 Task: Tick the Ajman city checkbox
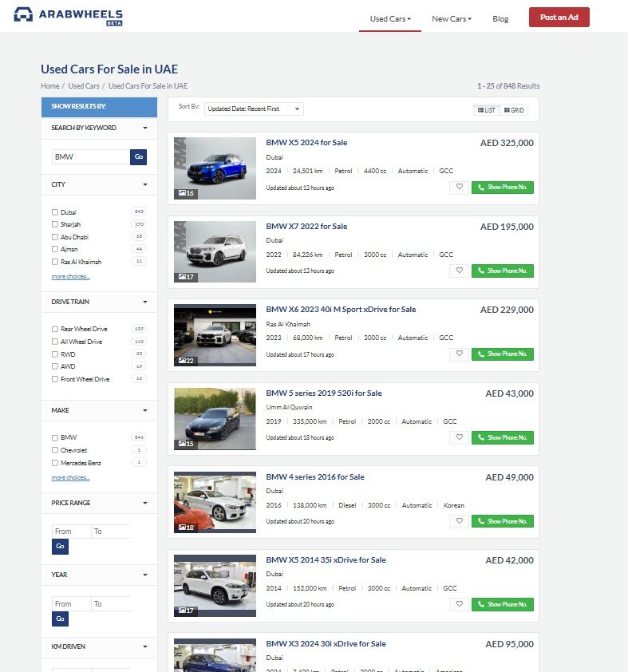pyautogui.click(x=55, y=249)
